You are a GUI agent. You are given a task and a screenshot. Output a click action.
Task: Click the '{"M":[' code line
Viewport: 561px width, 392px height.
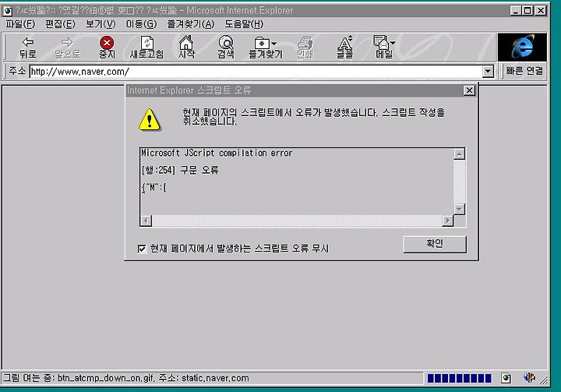click(x=153, y=187)
